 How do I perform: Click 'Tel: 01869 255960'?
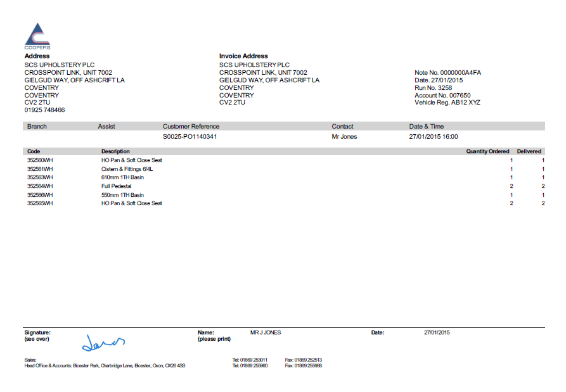250,365
